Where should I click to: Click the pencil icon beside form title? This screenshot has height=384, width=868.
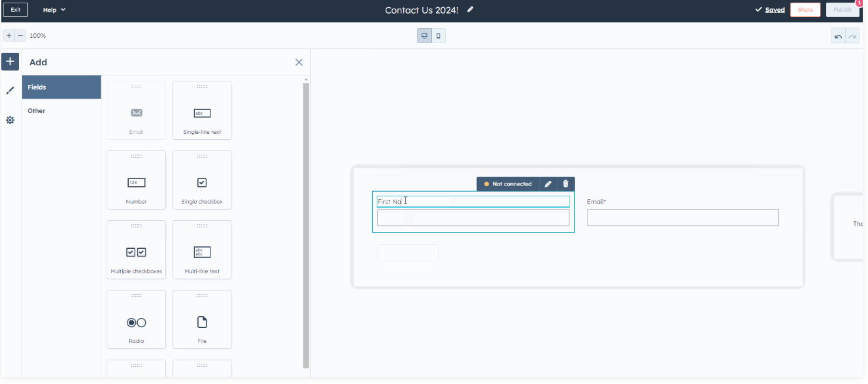click(x=471, y=10)
